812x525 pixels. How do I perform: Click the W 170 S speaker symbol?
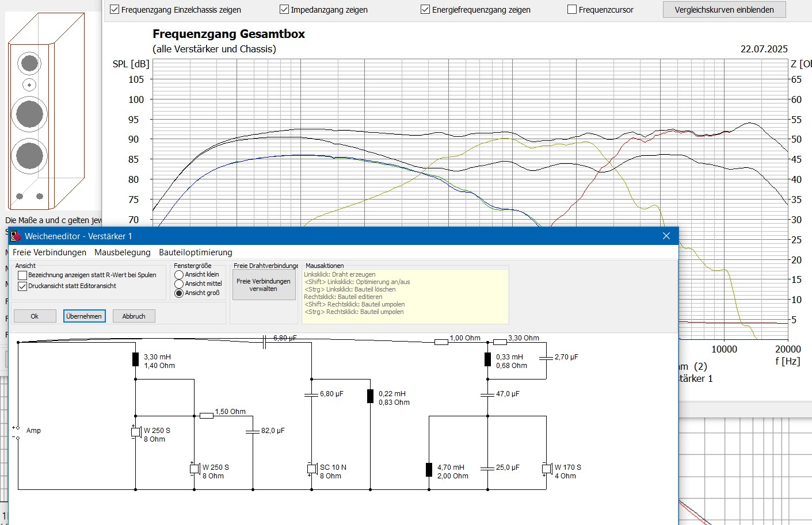point(546,469)
